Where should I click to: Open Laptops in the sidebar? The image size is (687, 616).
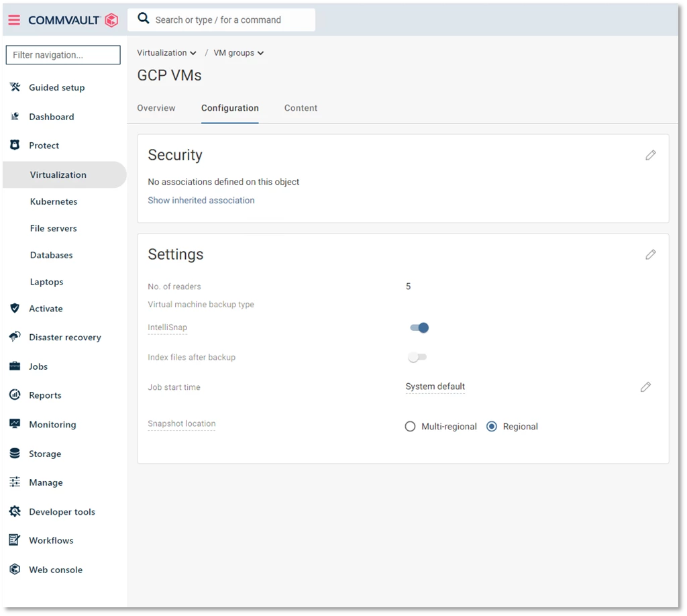(x=46, y=281)
